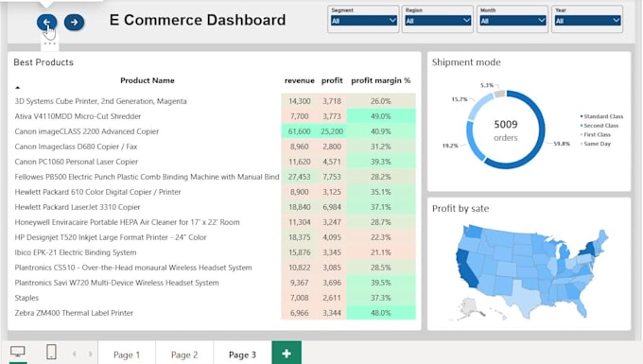This screenshot has height=364, width=643.
Task: Select Canon Imageclass D680 Copier / Fax
Action: (x=216, y=147)
